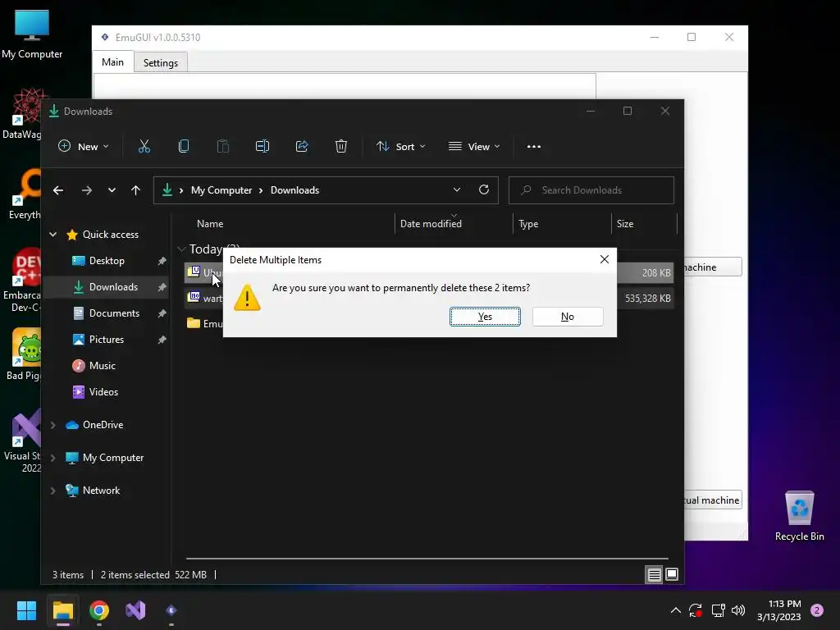The image size is (840, 630).
Task: Collapse the Quick access tree node
Action: tap(53, 234)
